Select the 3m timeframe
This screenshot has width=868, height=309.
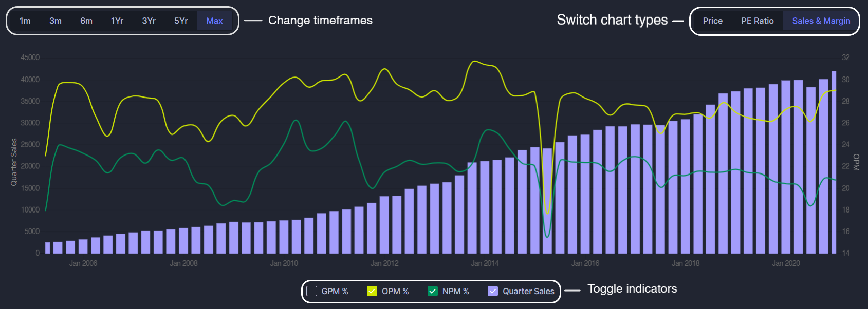tap(56, 21)
